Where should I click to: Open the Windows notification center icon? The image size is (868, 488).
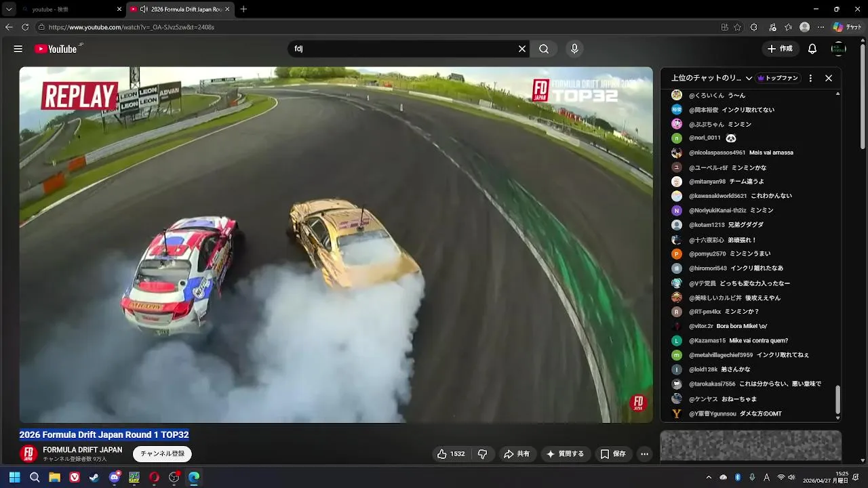click(856, 477)
